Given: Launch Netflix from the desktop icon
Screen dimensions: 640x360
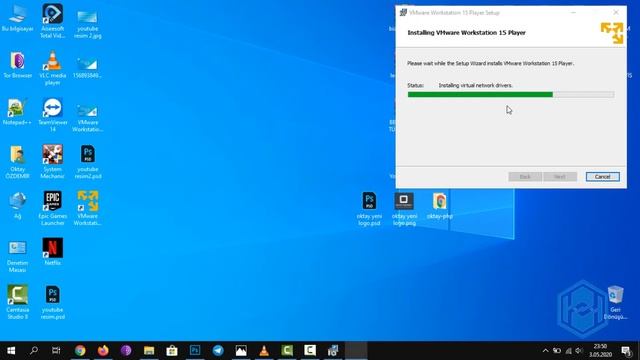Looking at the screenshot, I should click(52, 251).
